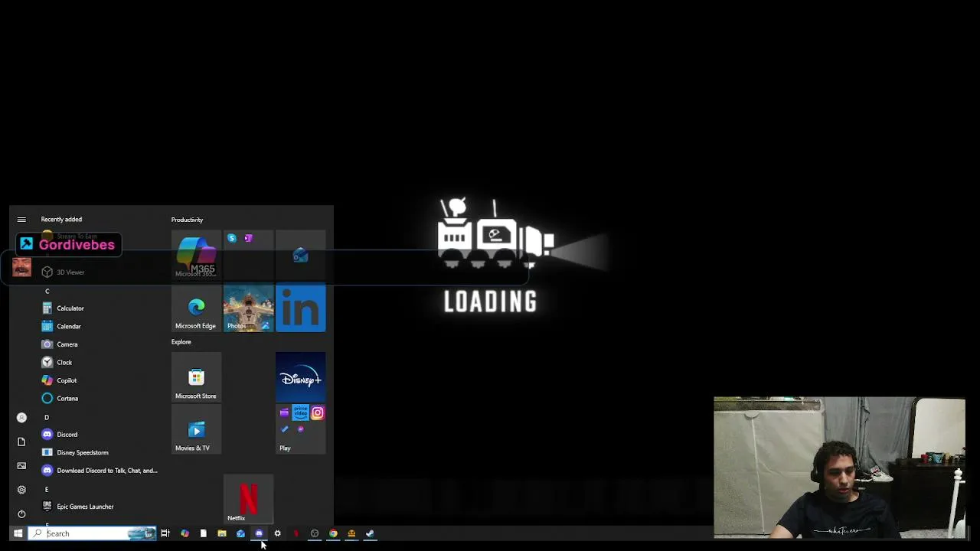
Task: Open Outlook from the taskbar
Action: pyautogui.click(x=240, y=533)
